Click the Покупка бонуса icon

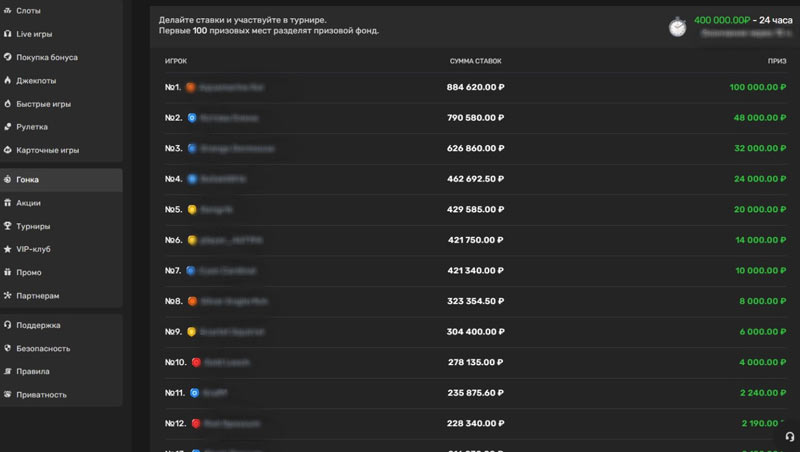(8, 57)
